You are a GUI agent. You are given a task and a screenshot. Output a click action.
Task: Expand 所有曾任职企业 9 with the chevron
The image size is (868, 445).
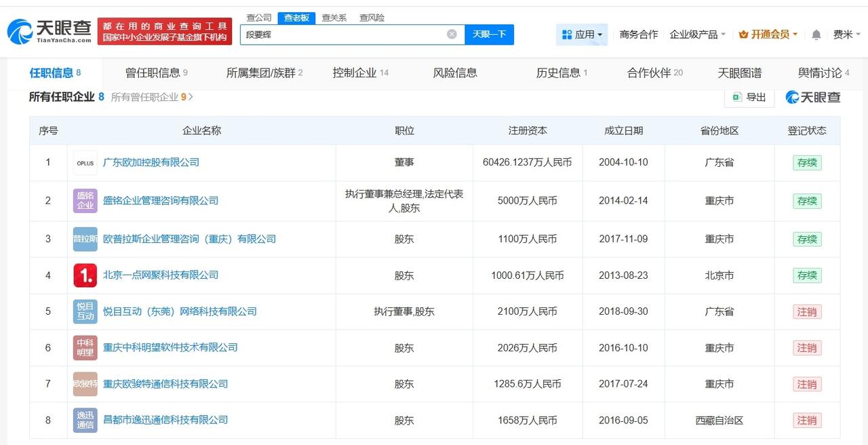pyautogui.click(x=191, y=97)
